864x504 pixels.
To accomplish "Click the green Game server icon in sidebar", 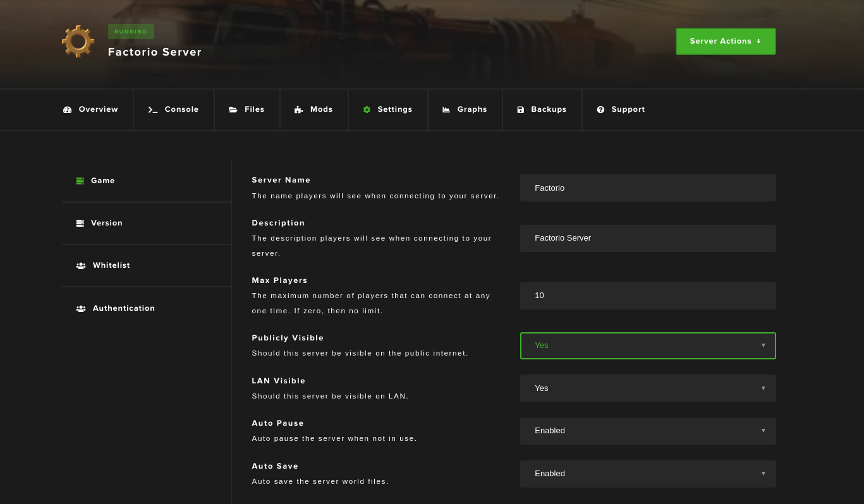I will point(80,181).
